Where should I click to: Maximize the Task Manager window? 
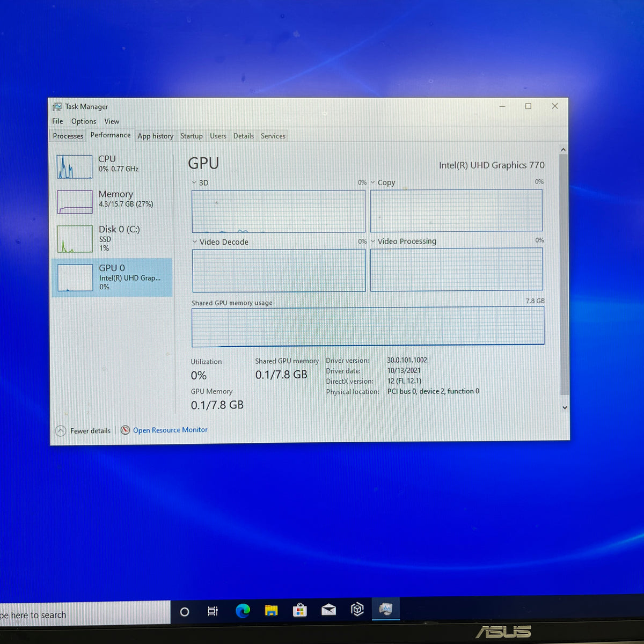tap(528, 106)
